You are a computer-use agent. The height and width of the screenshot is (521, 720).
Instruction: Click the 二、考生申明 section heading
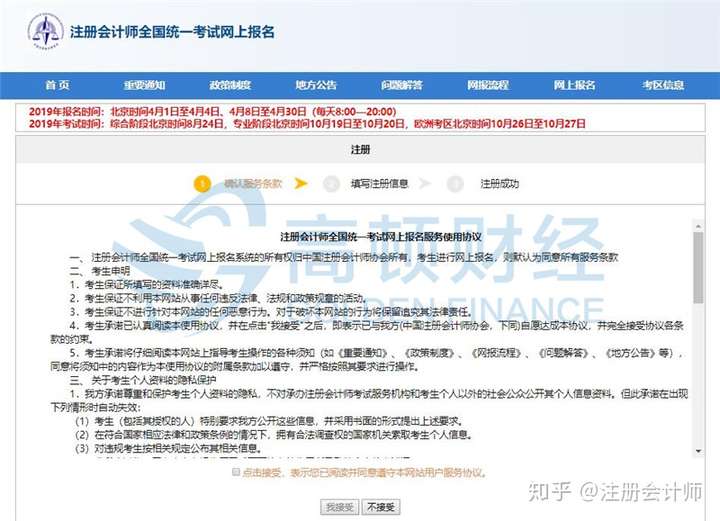pyautogui.click(x=100, y=271)
